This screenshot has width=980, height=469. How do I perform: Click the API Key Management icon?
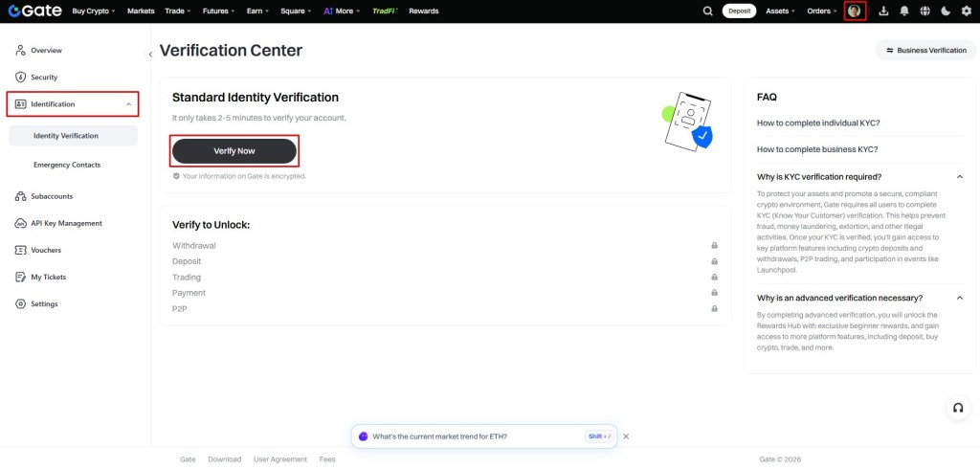pyautogui.click(x=20, y=223)
